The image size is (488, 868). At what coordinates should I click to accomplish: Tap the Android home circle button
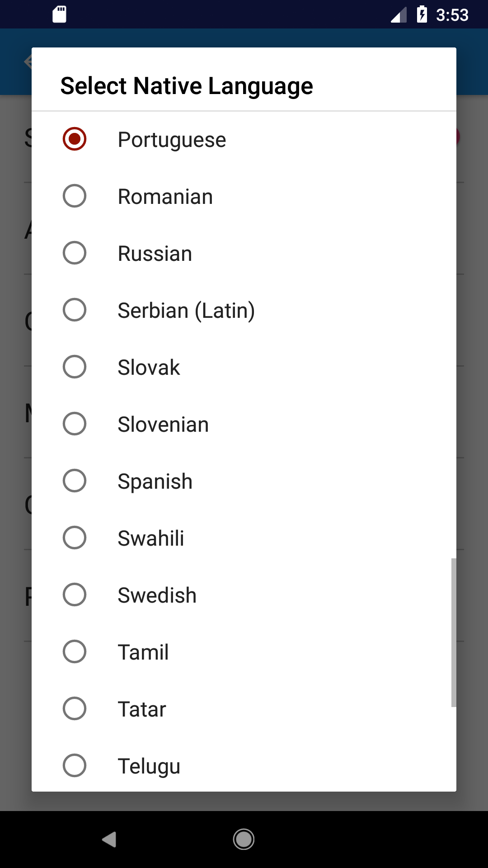coord(244,840)
